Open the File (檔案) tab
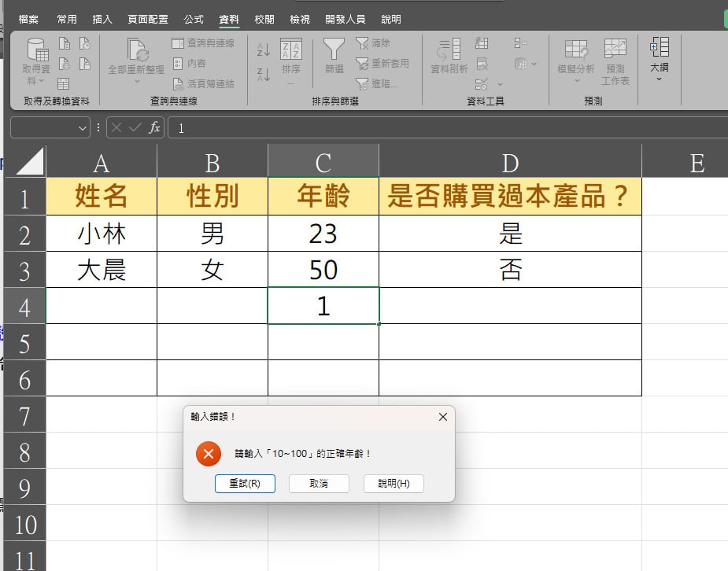This screenshot has width=728, height=571. click(x=28, y=19)
